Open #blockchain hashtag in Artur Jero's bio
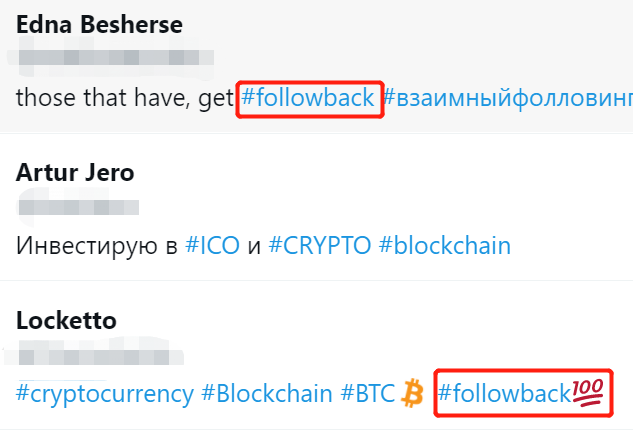The width and height of the screenshot is (633, 435). click(x=445, y=245)
